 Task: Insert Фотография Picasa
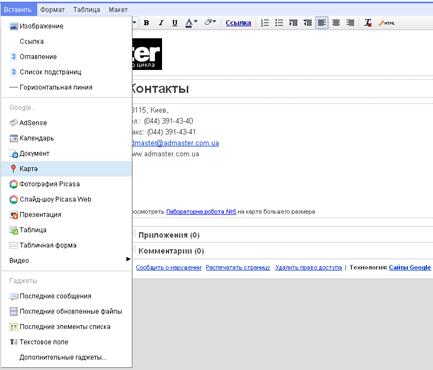(66, 184)
